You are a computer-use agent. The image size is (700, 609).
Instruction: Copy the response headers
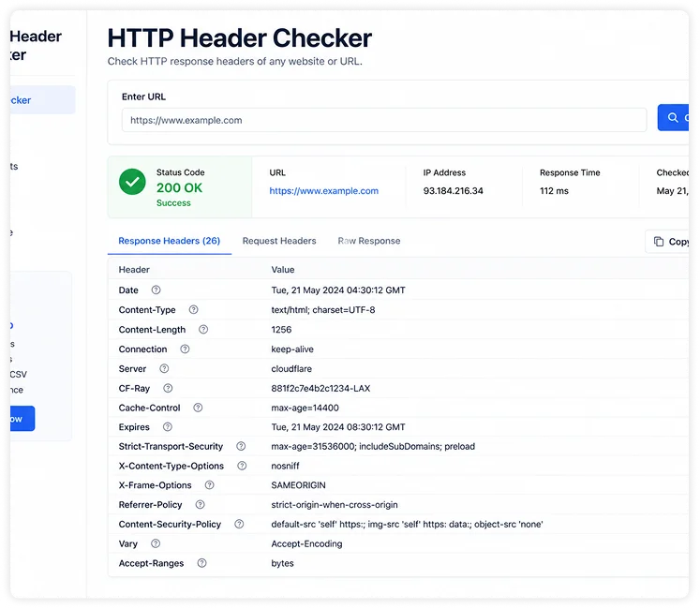(667, 242)
